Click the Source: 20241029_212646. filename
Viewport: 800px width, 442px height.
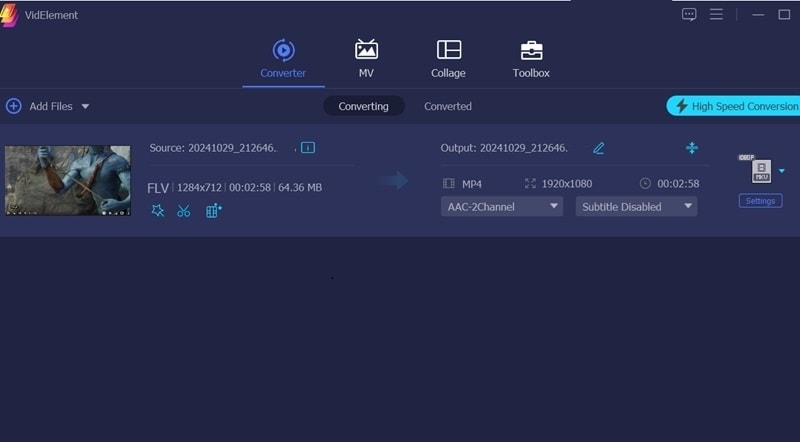pos(213,148)
